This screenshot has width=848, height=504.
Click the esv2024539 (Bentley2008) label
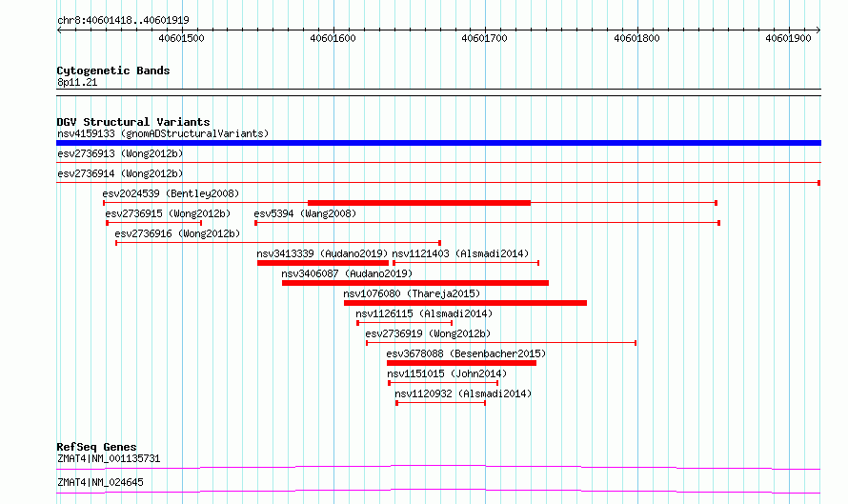click(x=171, y=193)
